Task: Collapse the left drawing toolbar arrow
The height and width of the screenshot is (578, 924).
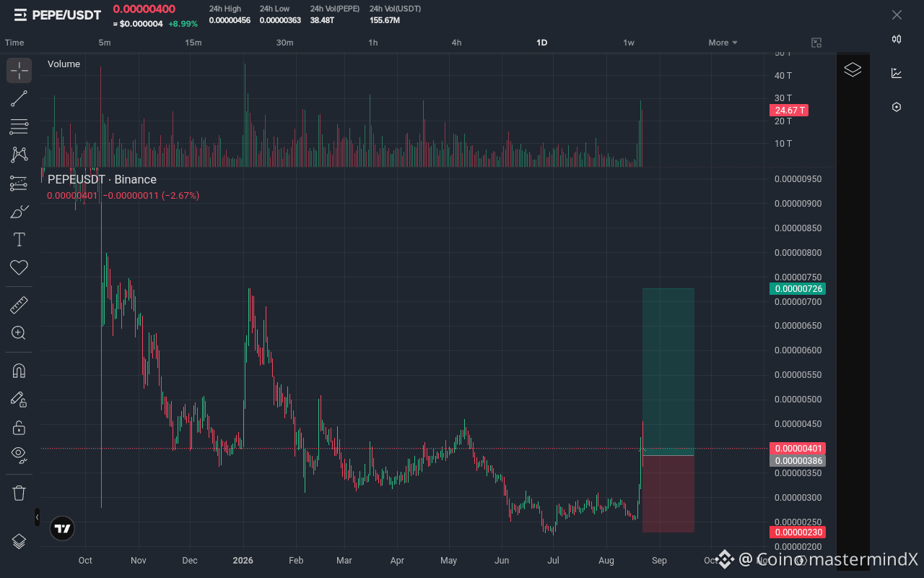Action: pyautogui.click(x=37, y=517)
